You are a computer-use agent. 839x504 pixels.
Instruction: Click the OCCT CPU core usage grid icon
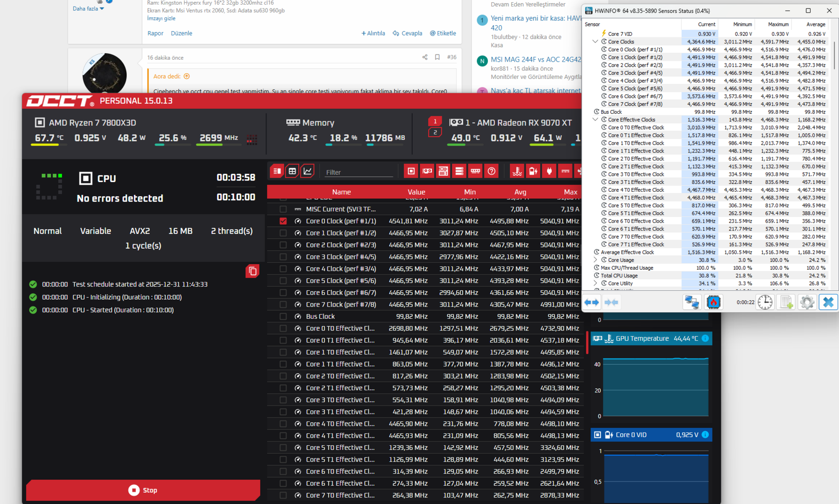click(x=252, y=139)
